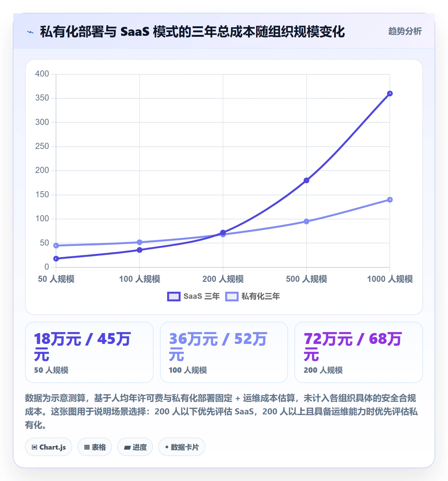The height and width of the screenshot is (481, 448).
Task: Click the 400 y-axis value
Action: (42, 74)
